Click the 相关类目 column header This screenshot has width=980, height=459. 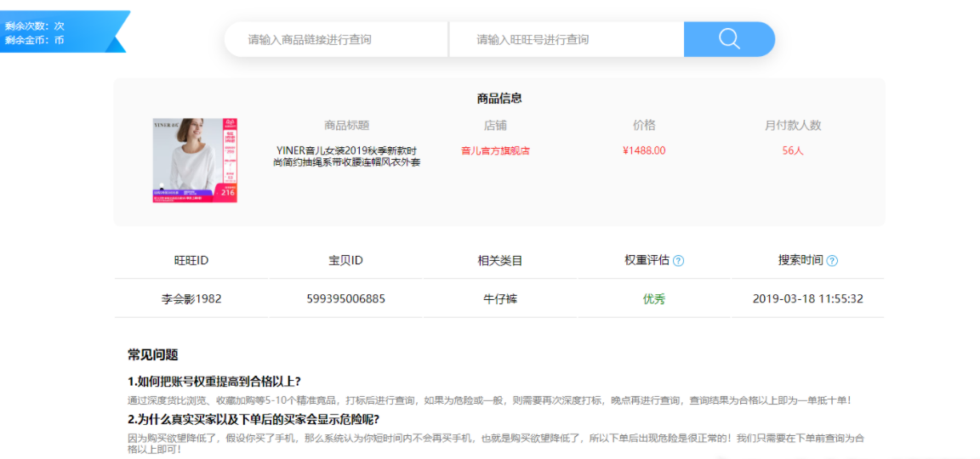coord(500,260)
